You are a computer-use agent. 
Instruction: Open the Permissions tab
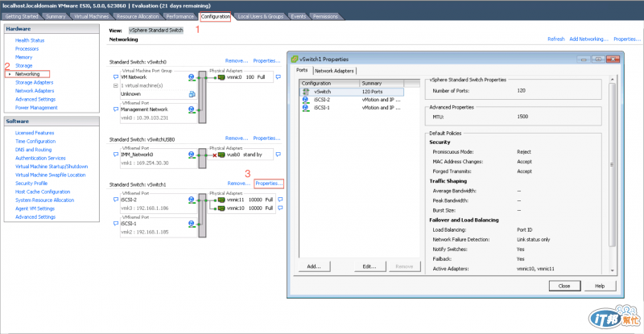pyautogui.click(x=325, y=16)
